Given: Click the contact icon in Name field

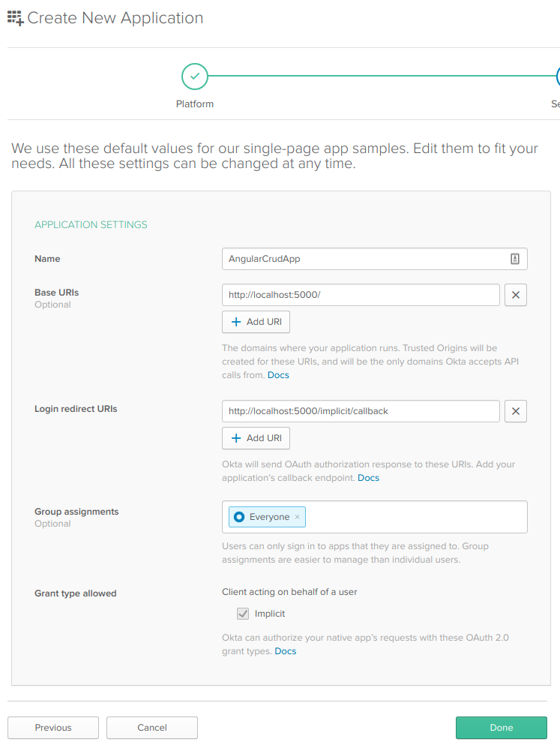Looking at the screenshot, I should (515, 259).
